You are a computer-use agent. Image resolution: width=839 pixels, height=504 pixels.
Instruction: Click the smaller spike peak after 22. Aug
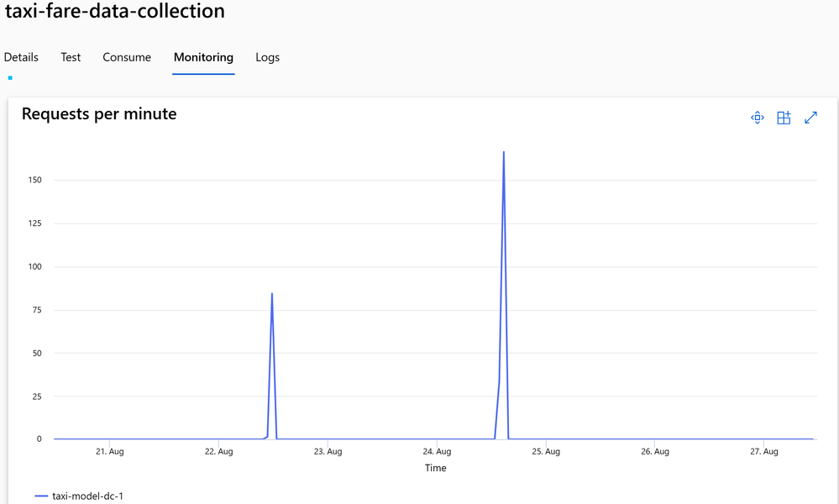(x=272, y=294)
